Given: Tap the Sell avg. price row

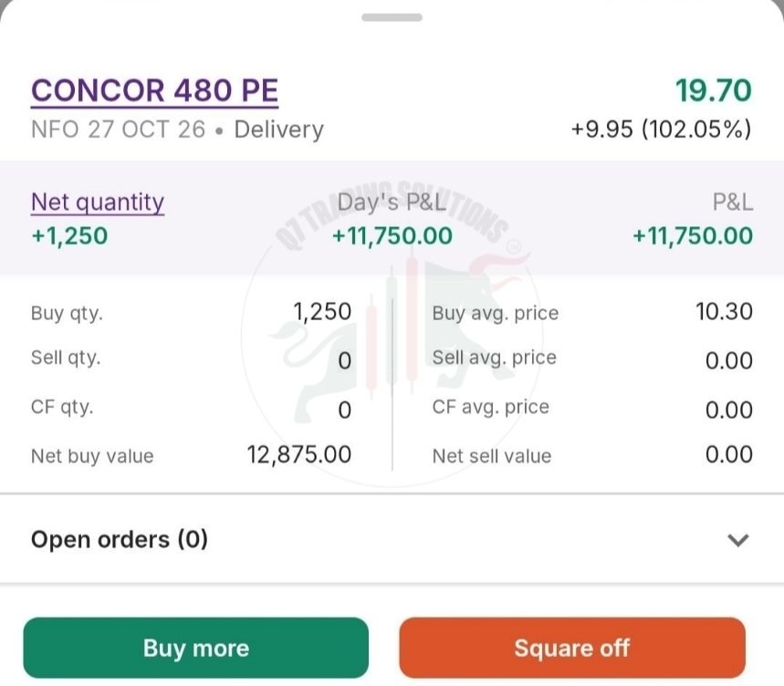Looking at the screenshot, I should pos(592,359).
